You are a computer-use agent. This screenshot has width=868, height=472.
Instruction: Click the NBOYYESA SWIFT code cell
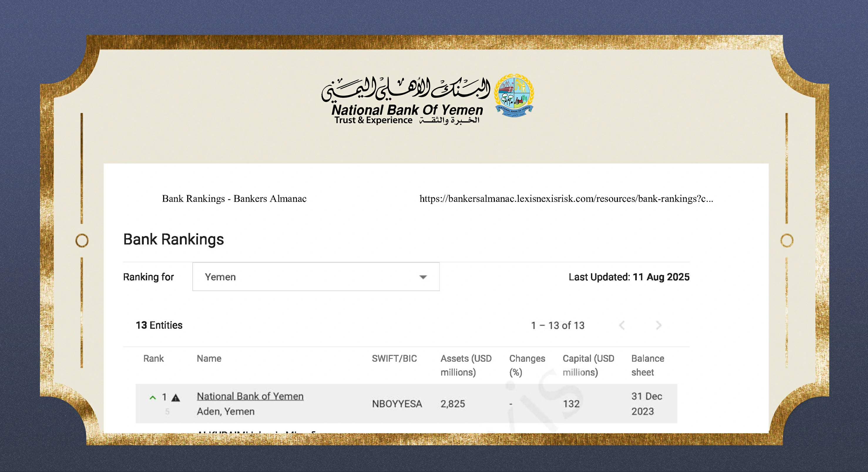(x=397, y=404)
